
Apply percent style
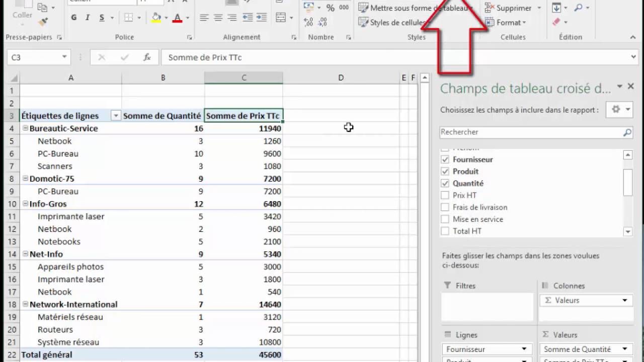330,8
